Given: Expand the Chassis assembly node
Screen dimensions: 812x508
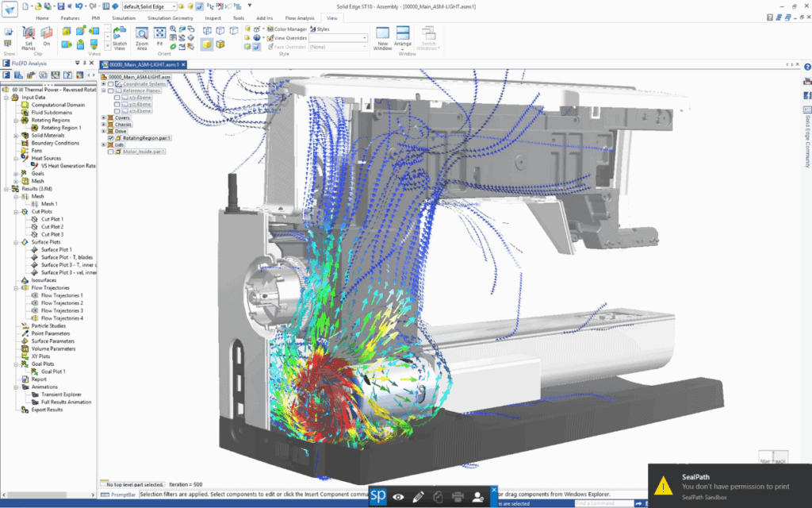Looking at the screenshot, I should pos(104,125).
